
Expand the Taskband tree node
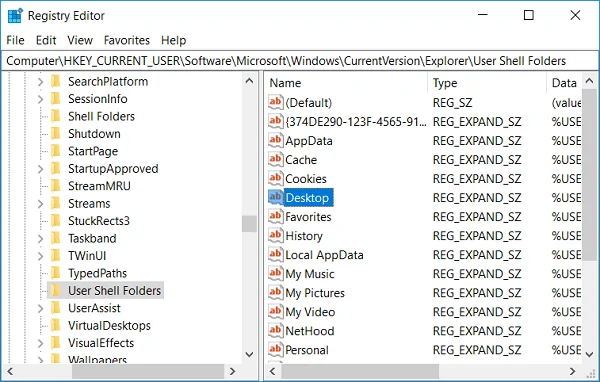41,238
